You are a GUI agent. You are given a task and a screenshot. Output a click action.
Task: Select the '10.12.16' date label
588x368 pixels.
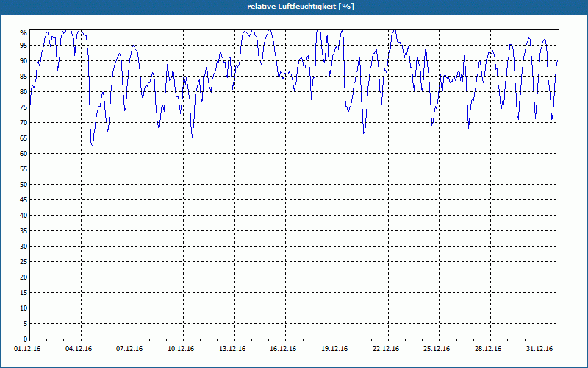click(x=181, y=349)
